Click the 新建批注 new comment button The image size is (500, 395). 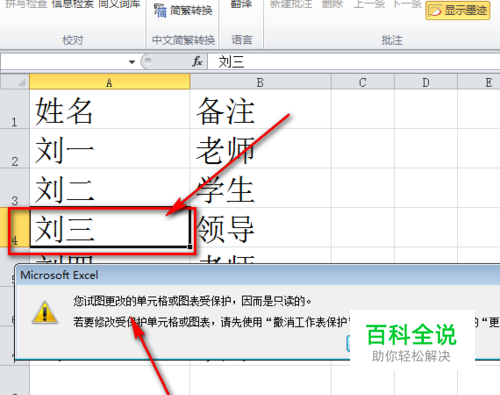pos(291,4)
